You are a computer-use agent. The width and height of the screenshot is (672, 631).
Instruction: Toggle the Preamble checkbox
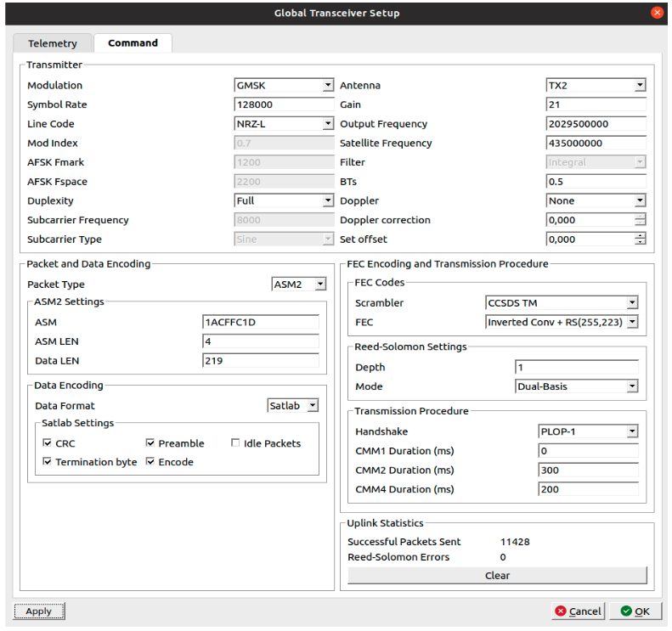pyautogui.click(x=150, y=443)
